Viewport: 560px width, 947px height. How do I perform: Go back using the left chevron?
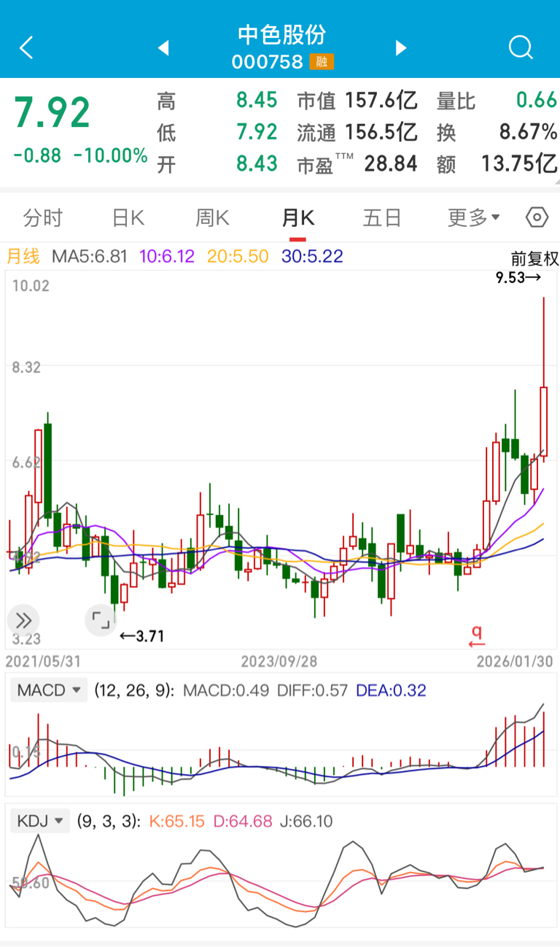[x=26, y=48]
